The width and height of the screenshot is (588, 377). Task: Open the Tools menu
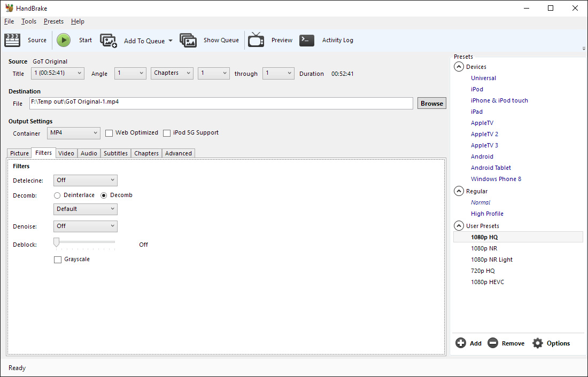pos(29,21)
